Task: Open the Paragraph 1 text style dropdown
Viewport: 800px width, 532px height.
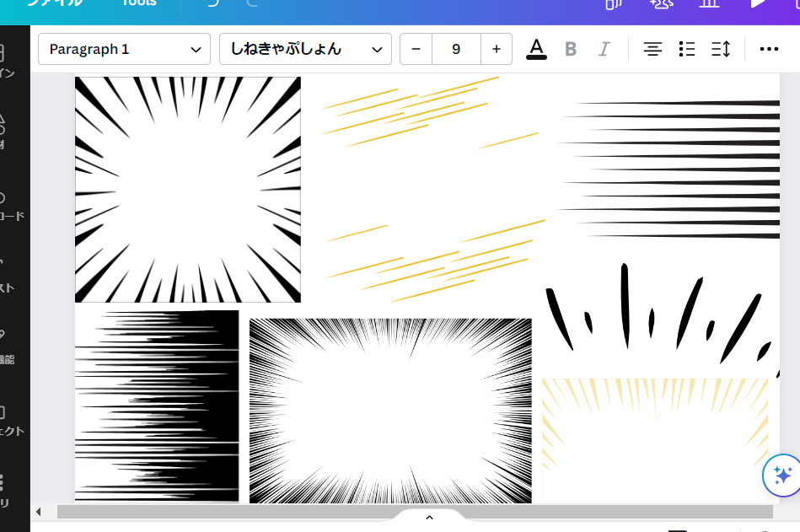Action: 124,49
